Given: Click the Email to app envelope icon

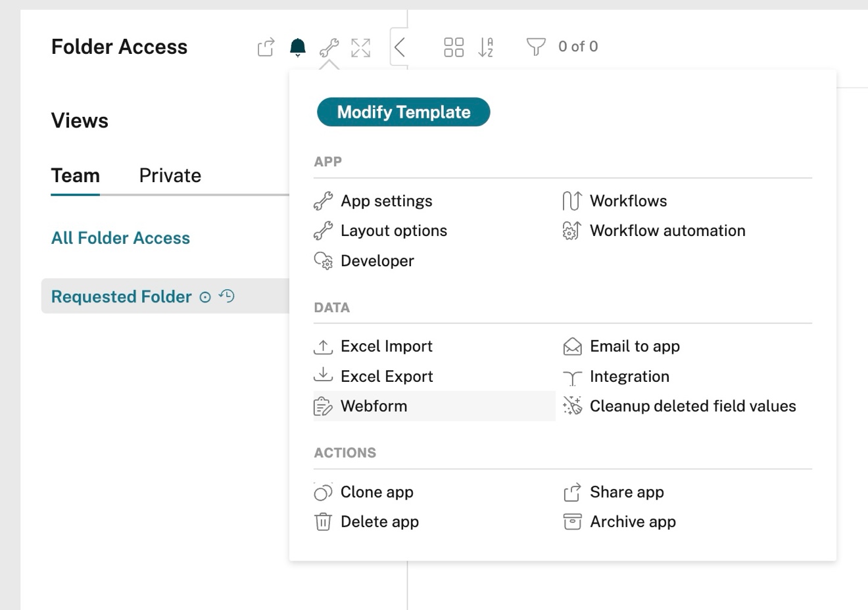Looking at the screenshot, I should (x=572, y=346).
